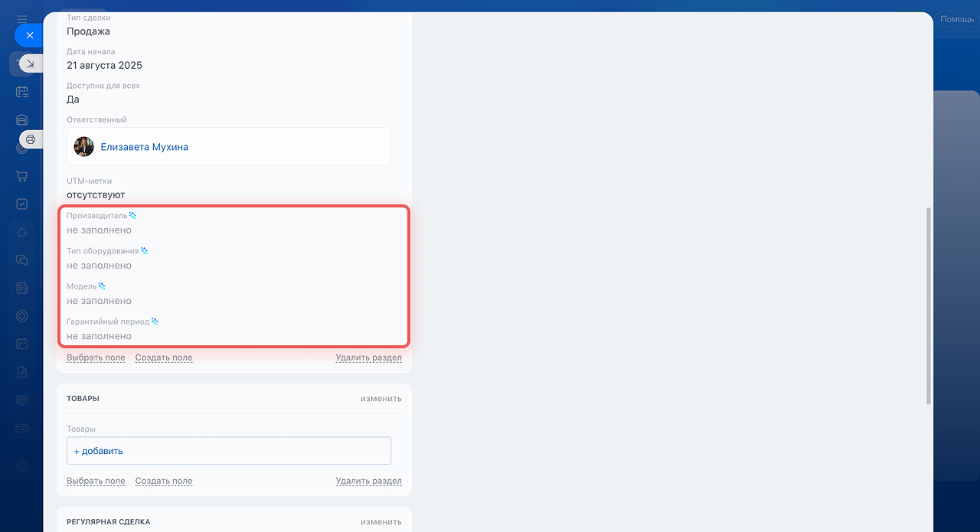Open Елизавета Мухина avatar photo
Viewport: 980px width, 532px height.
(x=83, y=147)
